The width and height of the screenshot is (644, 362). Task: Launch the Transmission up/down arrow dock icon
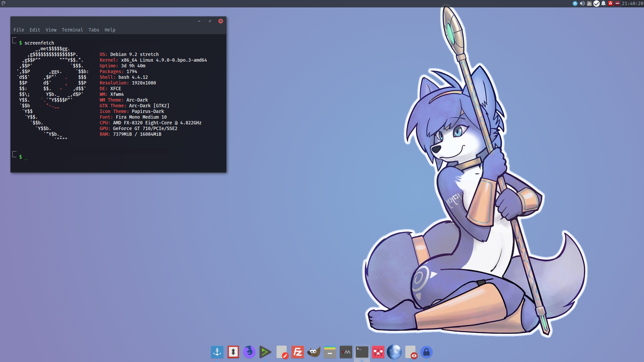tap(233, 352)
